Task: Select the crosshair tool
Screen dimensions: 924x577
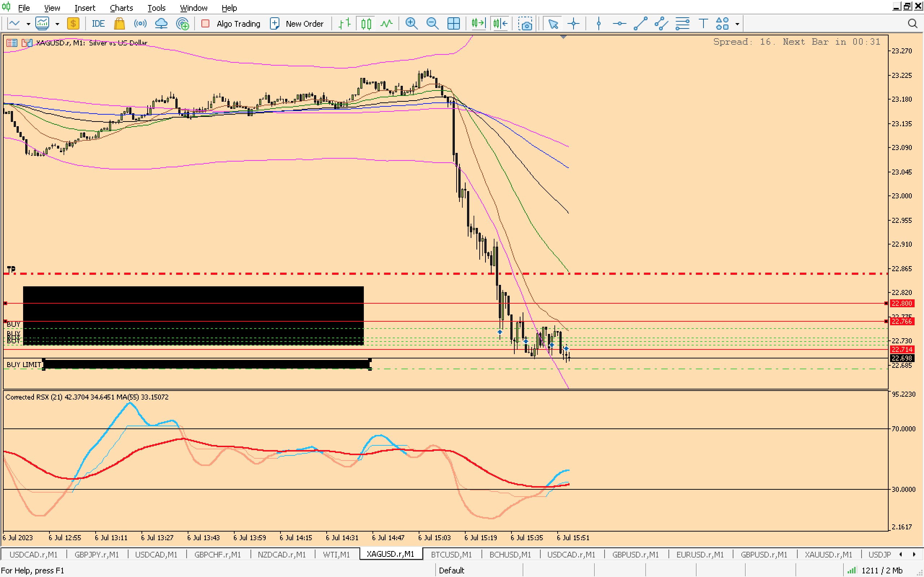Action: (574, 24)
